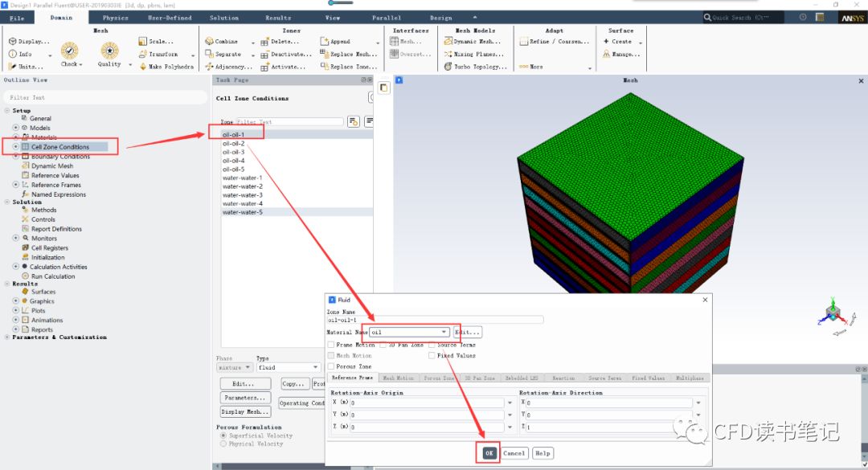Open the Units settings

click(26, 67)
